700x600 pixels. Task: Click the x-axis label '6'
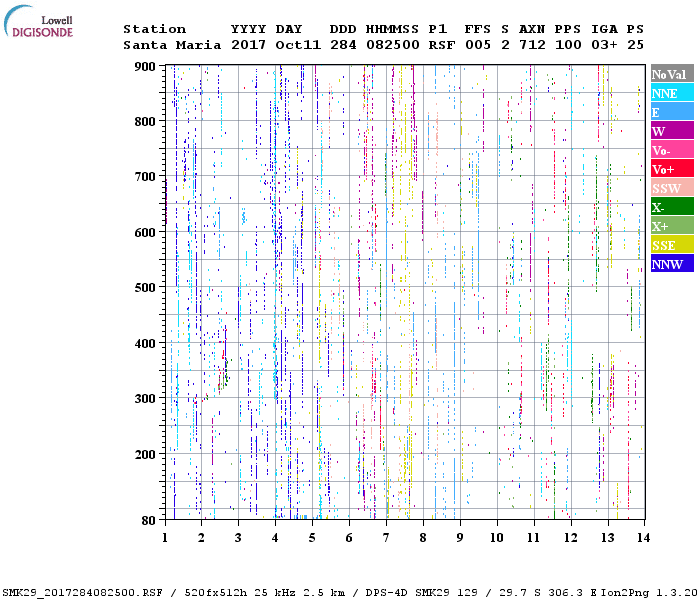[349, 538]
